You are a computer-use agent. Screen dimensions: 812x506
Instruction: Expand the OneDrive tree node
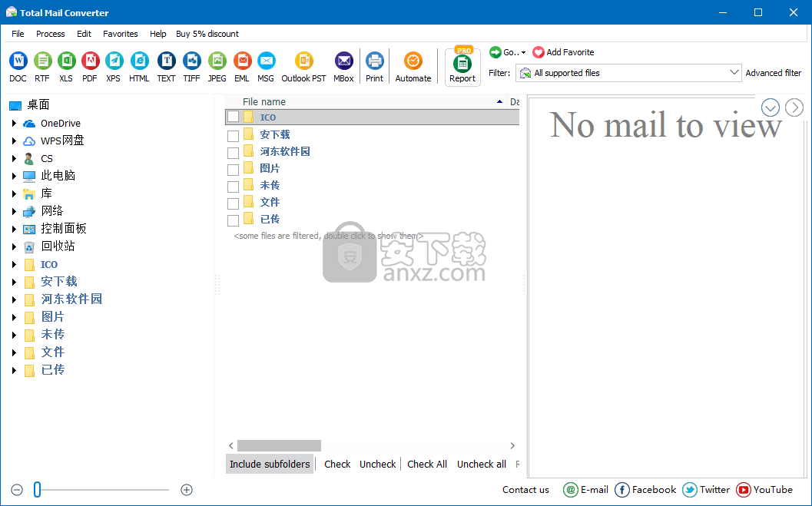point(14,123)
